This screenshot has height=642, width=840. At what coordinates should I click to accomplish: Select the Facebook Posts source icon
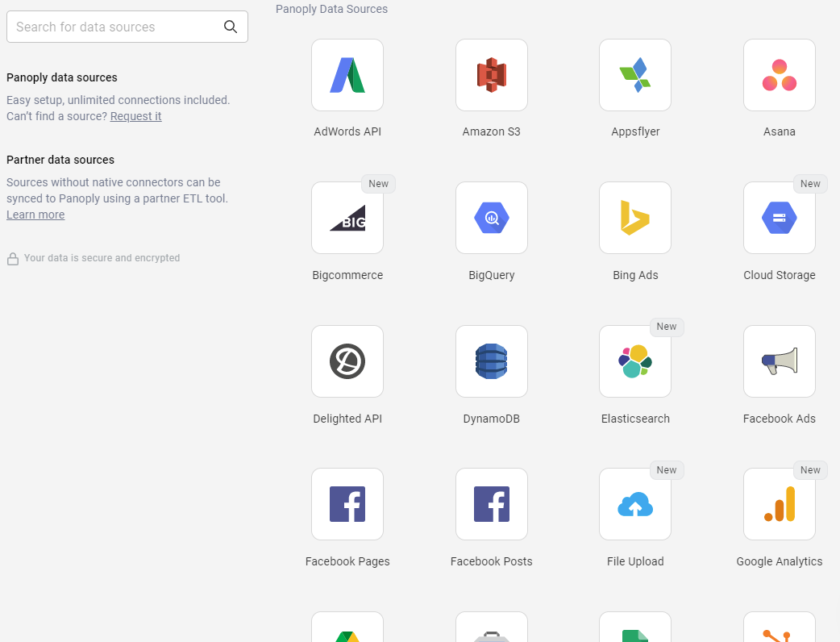[491, 504]
